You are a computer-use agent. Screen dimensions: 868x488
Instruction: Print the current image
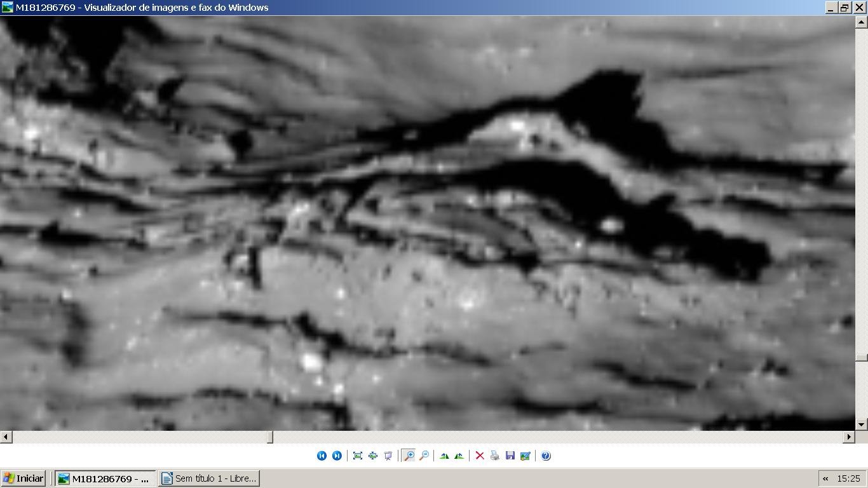tap(495, 456)
